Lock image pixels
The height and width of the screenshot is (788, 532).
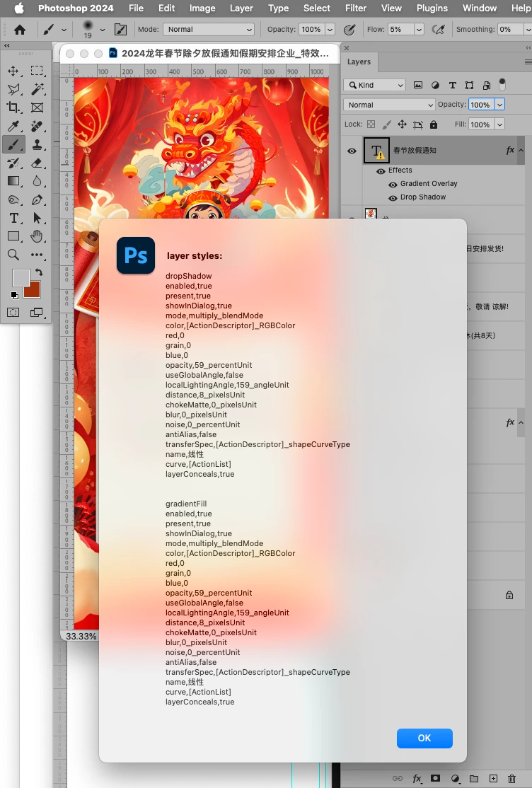coord(387,124)
